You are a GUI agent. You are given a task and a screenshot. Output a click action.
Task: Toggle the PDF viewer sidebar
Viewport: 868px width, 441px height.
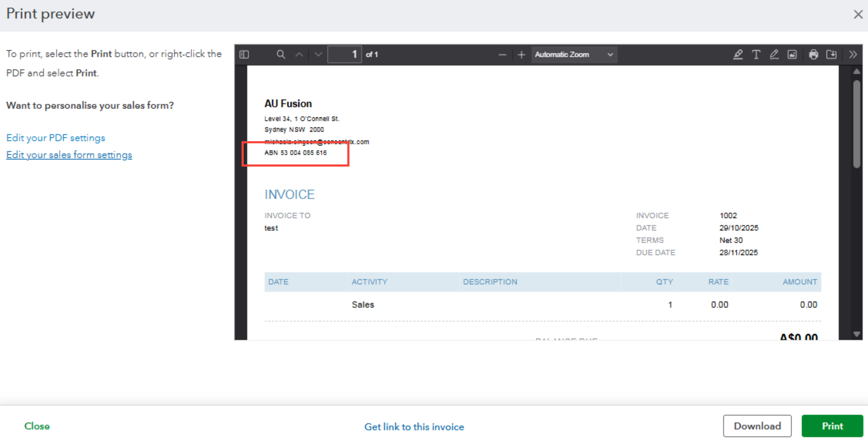coord(244,55)
